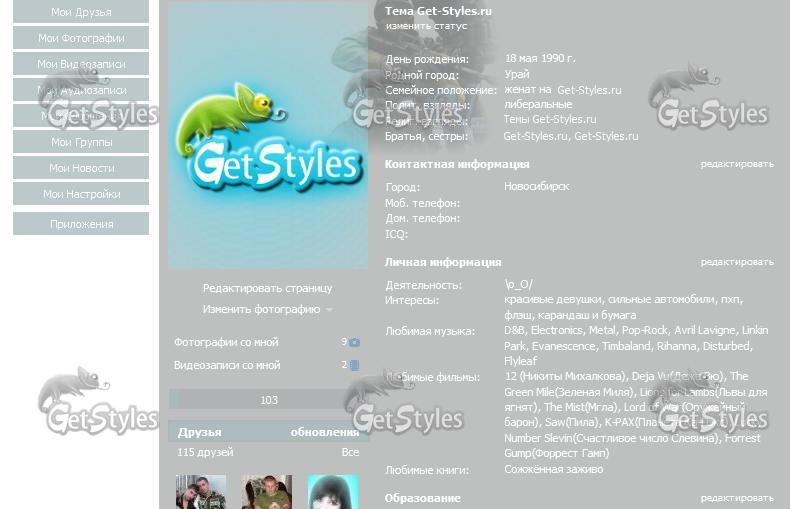800x509 pixels.
Task: Click редактировать next to Контактная информация
Action: 736,164
